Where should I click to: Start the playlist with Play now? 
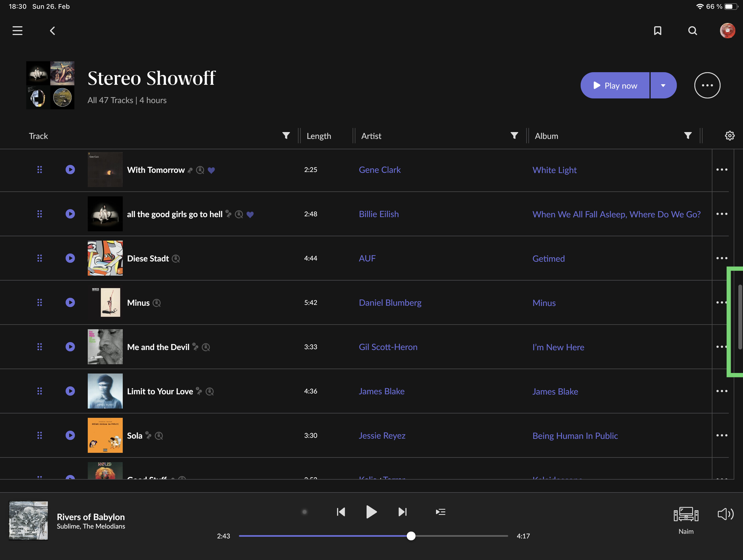pos(615,85)
